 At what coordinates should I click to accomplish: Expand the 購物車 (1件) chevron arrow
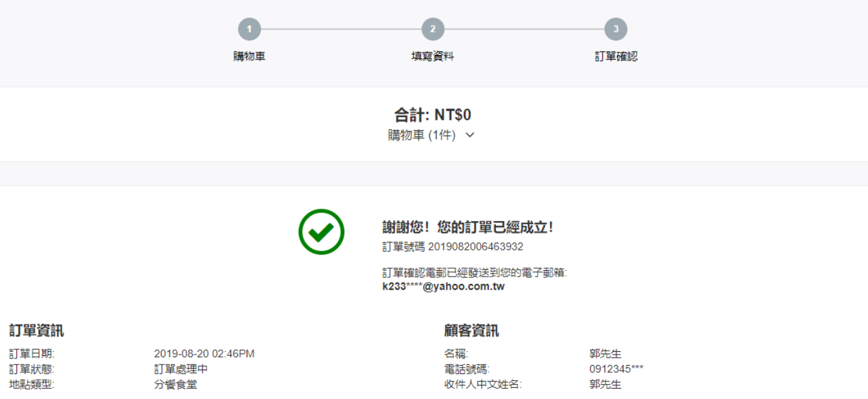click(x=469, y=135)
